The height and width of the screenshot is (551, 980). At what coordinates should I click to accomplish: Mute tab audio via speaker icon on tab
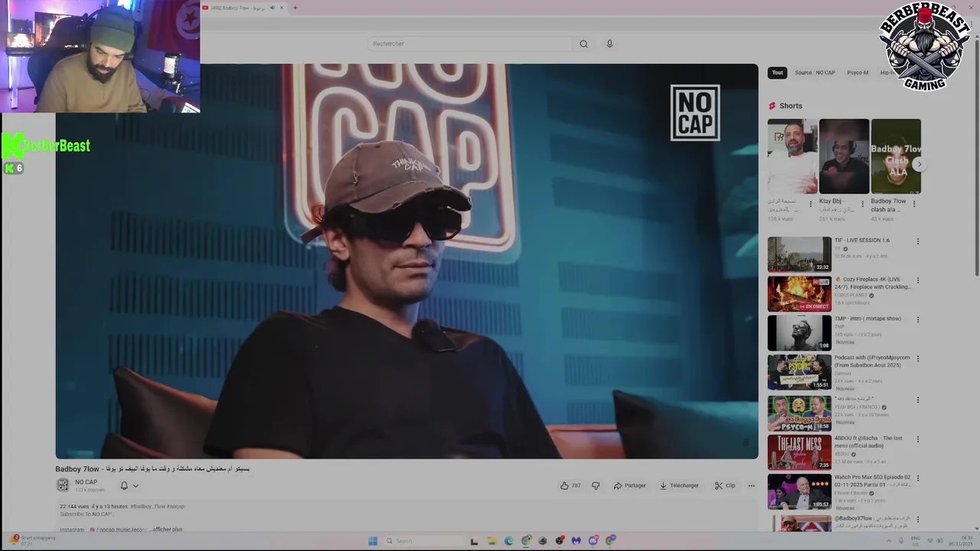[272, 8]
